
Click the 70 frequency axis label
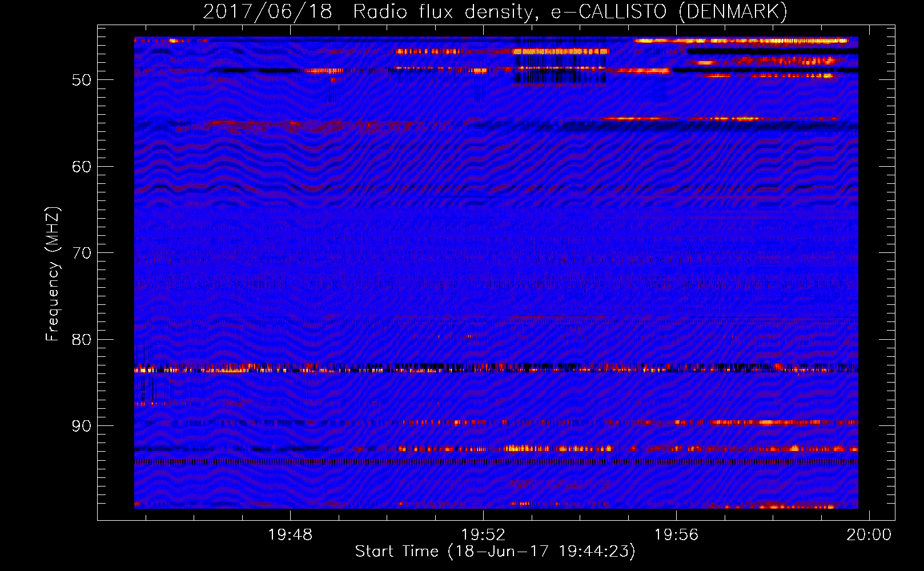(82, 253)
